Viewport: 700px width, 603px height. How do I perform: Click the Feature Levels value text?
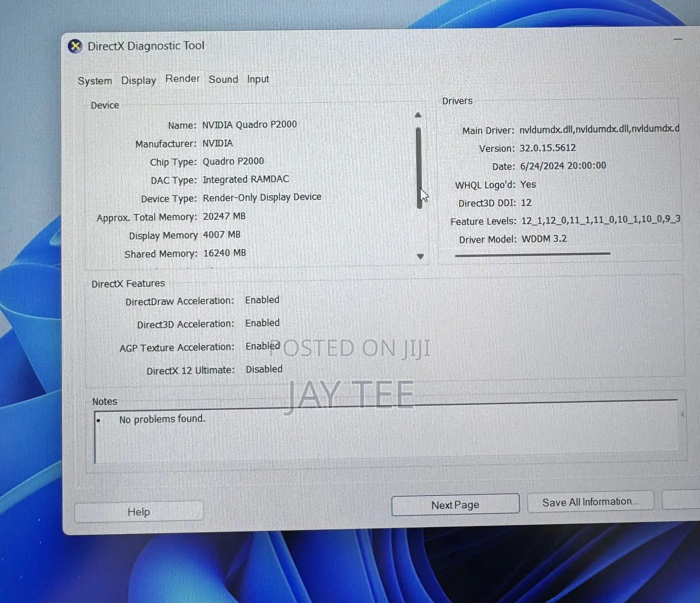tap(601, 220)
